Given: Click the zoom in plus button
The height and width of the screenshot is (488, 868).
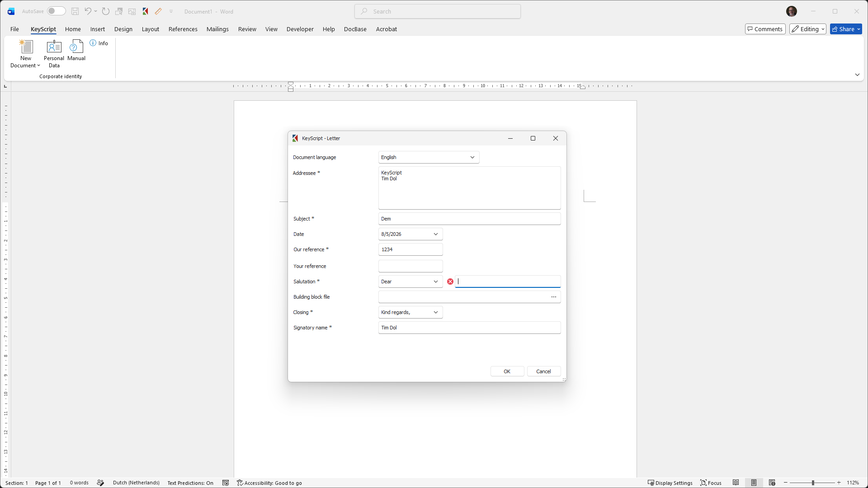Looking at the screenshot, I should click(x=839, y=483).
